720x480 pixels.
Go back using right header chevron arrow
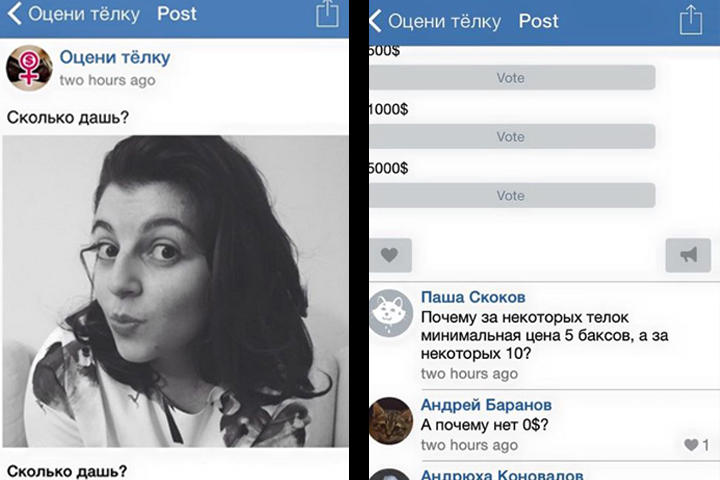click(375, 21)
